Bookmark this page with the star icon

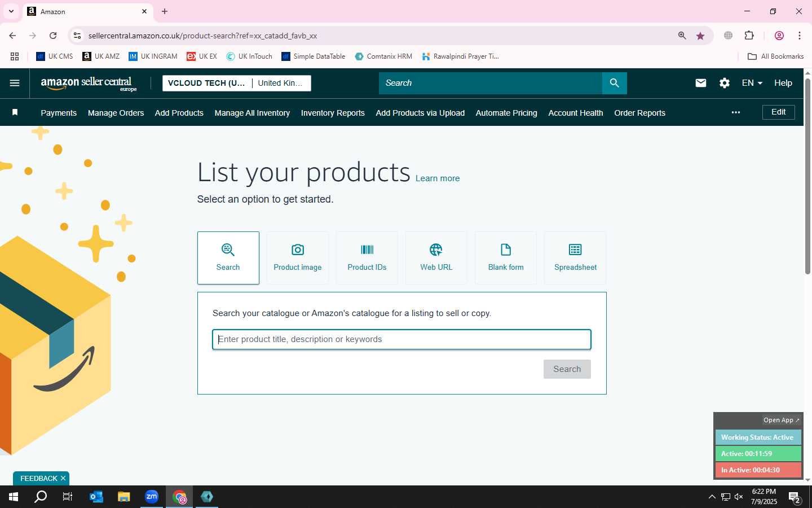700,36
